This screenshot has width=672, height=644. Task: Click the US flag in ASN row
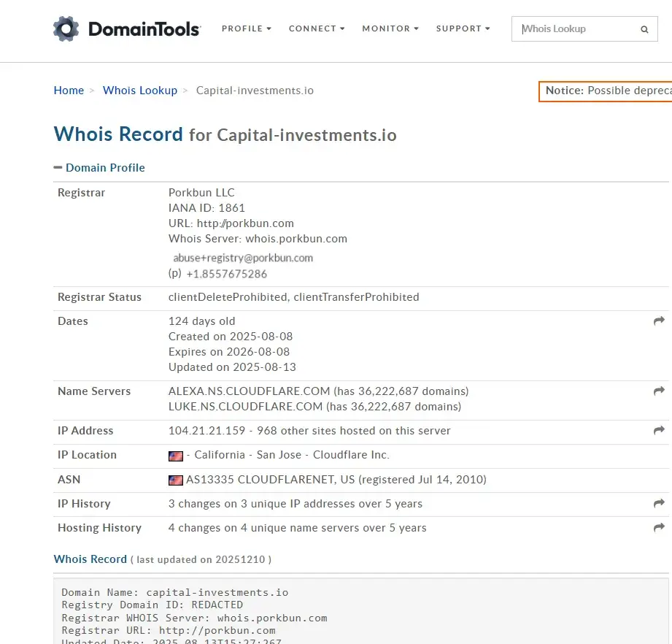(x=176, y=480)
